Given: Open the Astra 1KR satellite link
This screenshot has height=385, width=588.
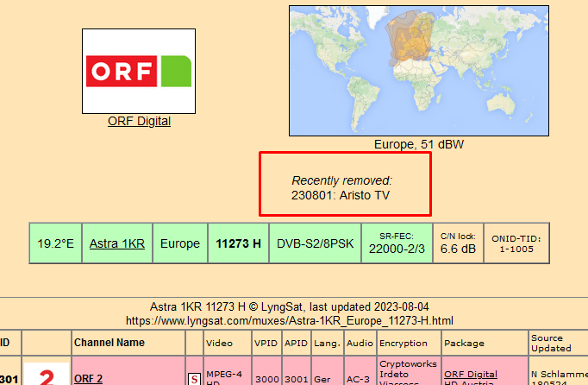Looking at the screenshot, I should pos(117,243).
